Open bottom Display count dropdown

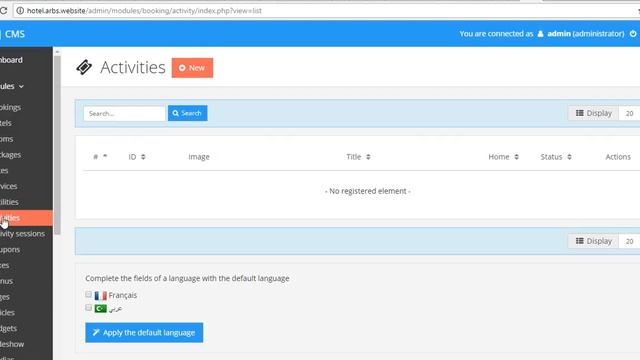[x=629, y=241]
